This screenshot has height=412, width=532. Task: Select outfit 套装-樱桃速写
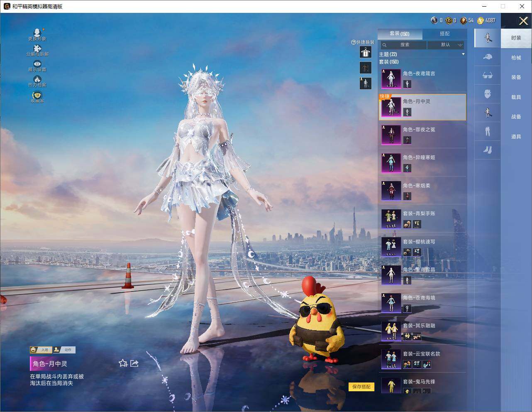pos(422,247)
